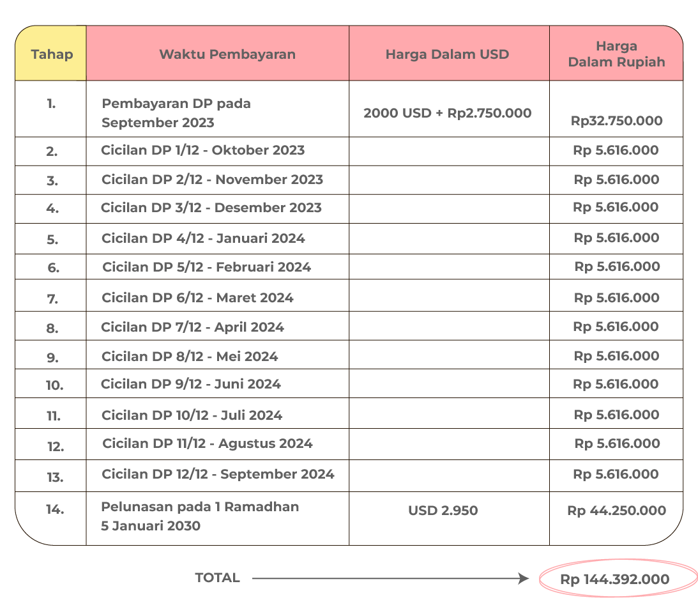Screen dimensions: 698x616
Task: Select Cicilan DP 12/12 - September 2024
Action: 218,474
